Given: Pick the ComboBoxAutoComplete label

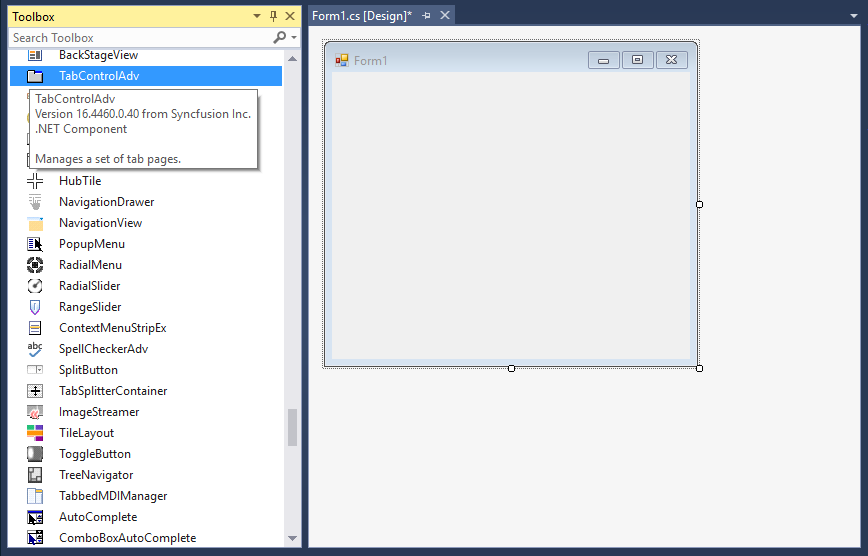Looking at the screenshot, I should 128,538.
